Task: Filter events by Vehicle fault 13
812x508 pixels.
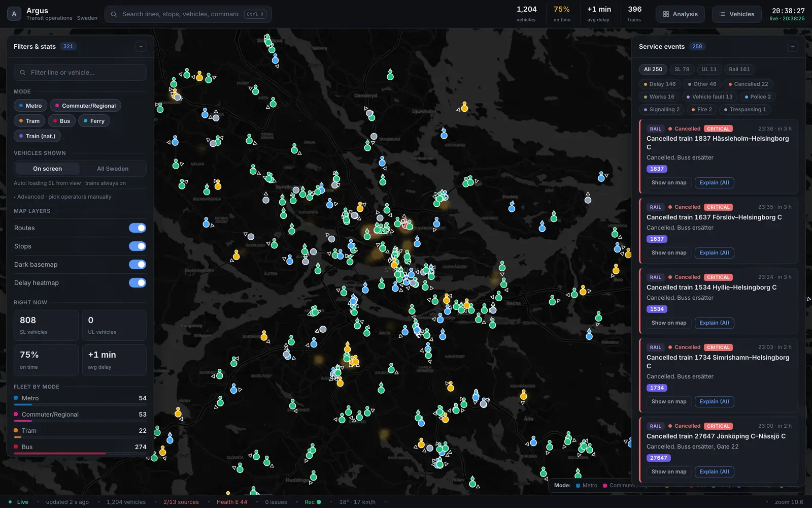Action: (709, 97)
